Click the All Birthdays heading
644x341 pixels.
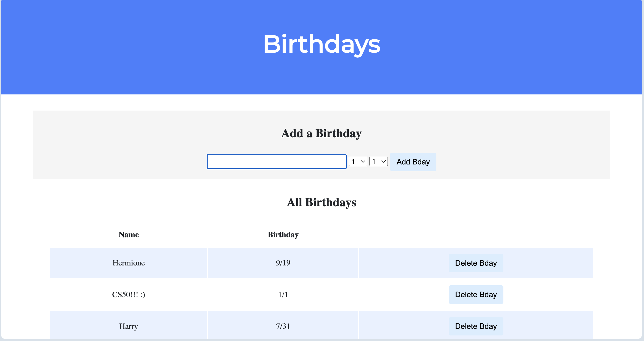(321, 202)
